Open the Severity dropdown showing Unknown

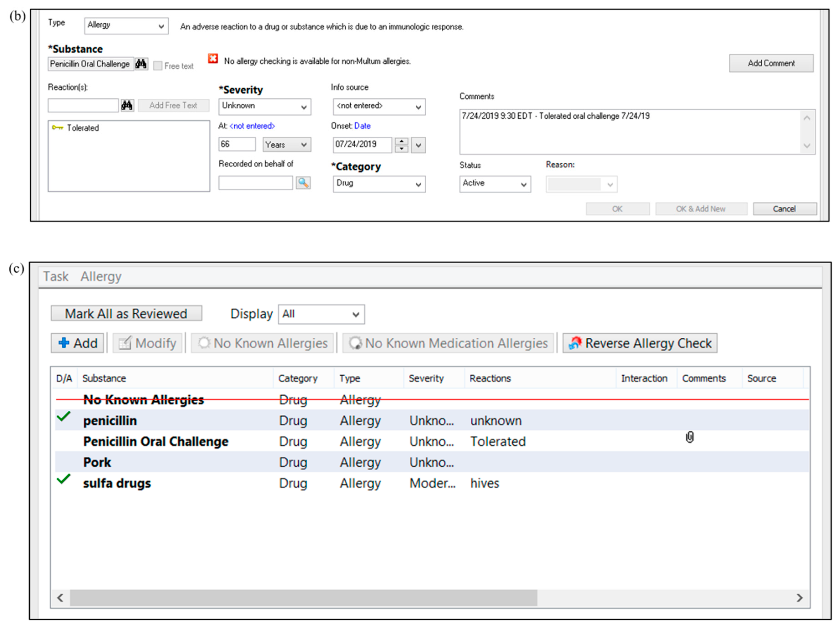pos(265,107)
